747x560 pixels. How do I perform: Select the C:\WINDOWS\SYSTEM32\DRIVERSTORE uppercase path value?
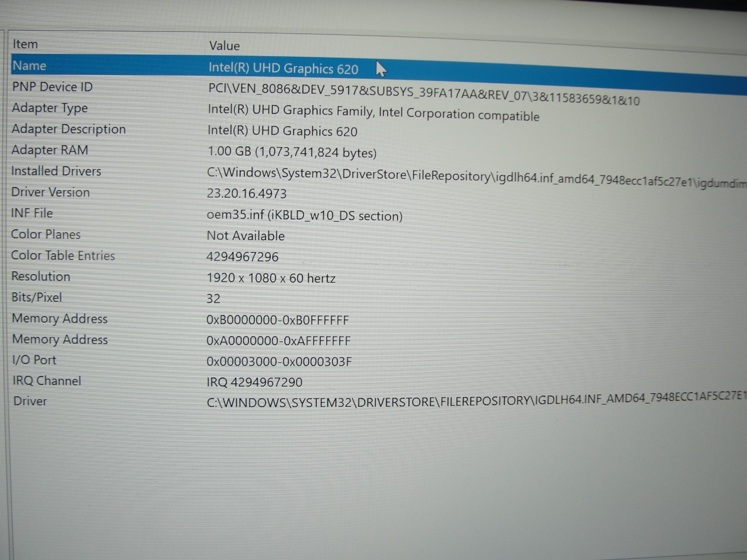pos(477,400)
